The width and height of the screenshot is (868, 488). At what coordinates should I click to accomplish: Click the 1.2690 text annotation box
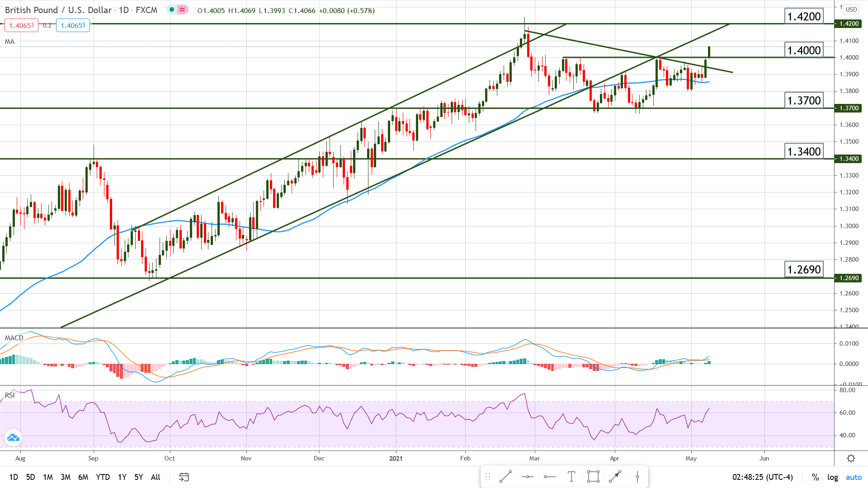click(804, 270)
